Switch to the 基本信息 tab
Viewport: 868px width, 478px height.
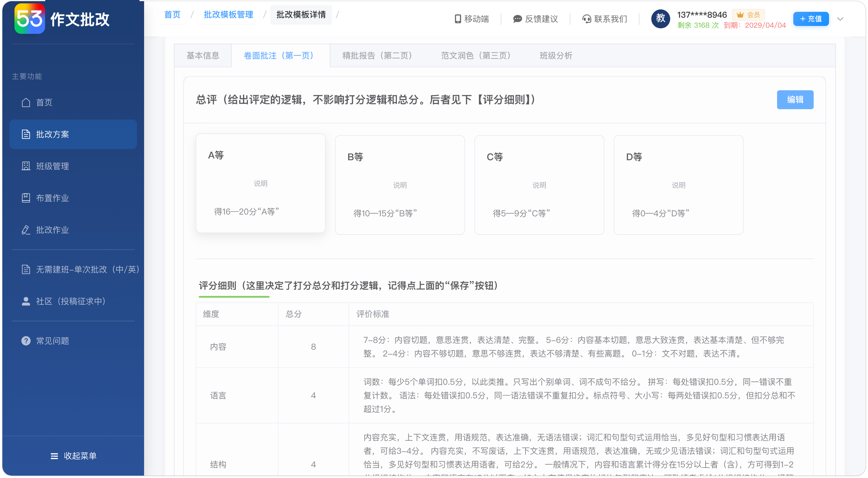(x=203, y=55)
